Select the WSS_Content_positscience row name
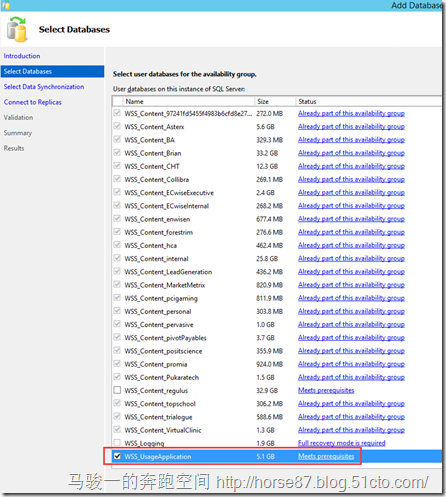 pos(163,351)
